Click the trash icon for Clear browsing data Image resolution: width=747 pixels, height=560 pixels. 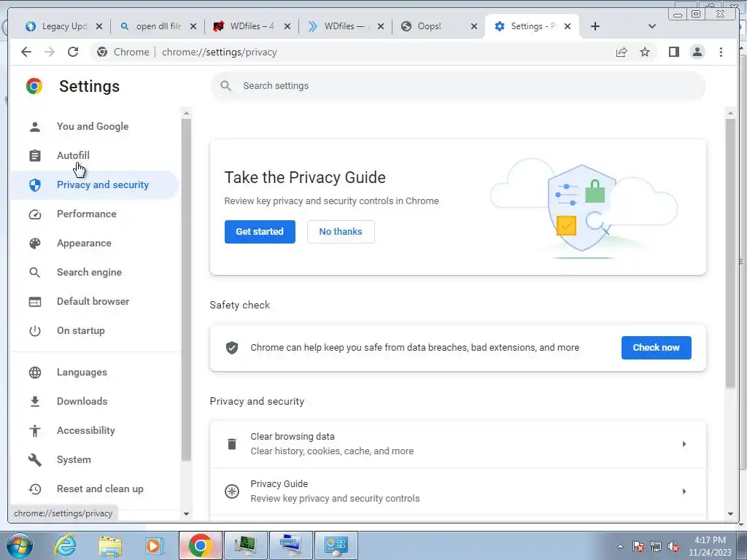(232, 444)
